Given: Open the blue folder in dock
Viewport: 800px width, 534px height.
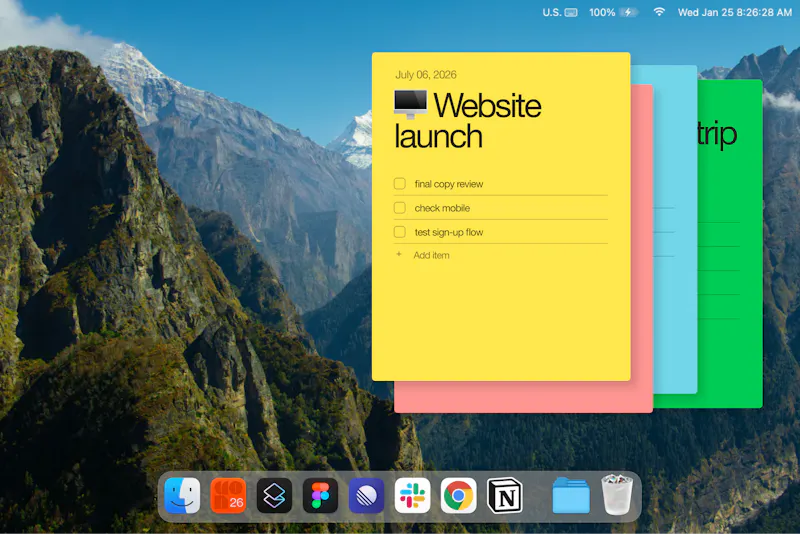Looking at the screenshot, I should pyautogui.click(x=571, y=495).
